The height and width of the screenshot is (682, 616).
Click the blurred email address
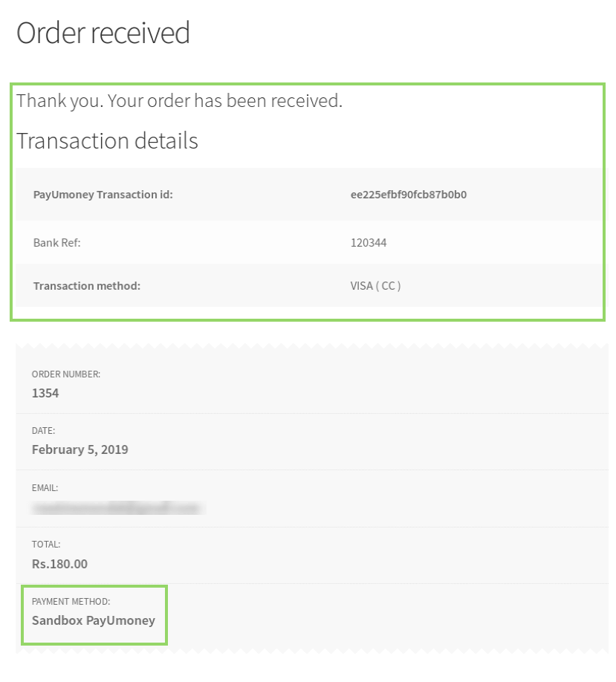[118, 507]
